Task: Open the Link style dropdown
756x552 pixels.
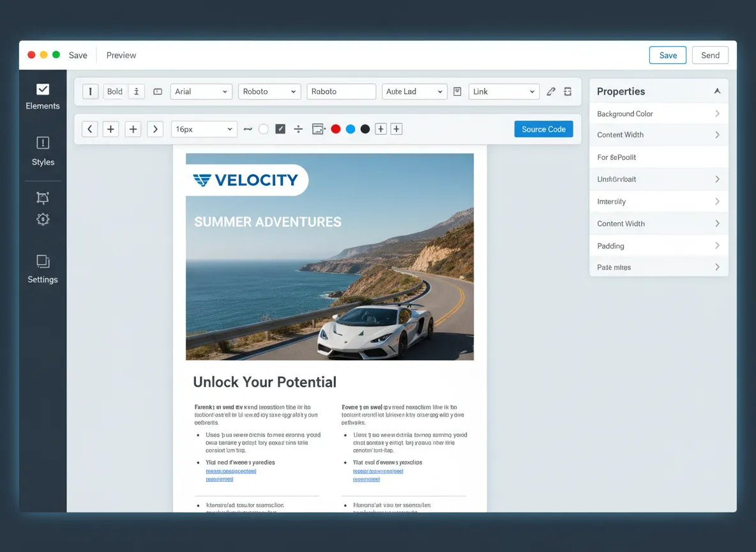Action: pos(504,91)
